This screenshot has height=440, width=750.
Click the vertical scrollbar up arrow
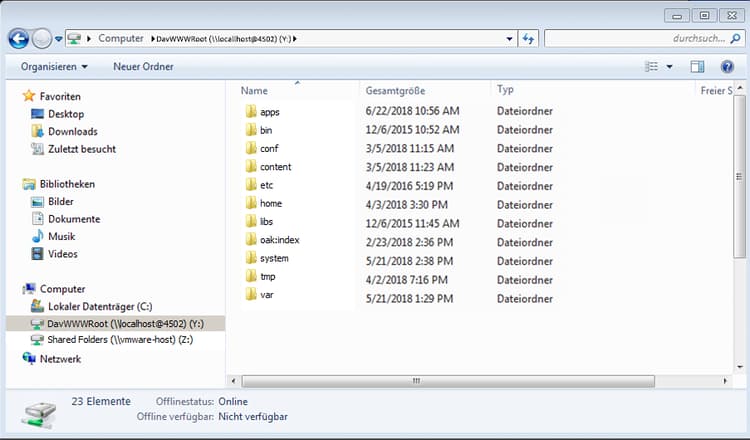(x=740, y=88)
